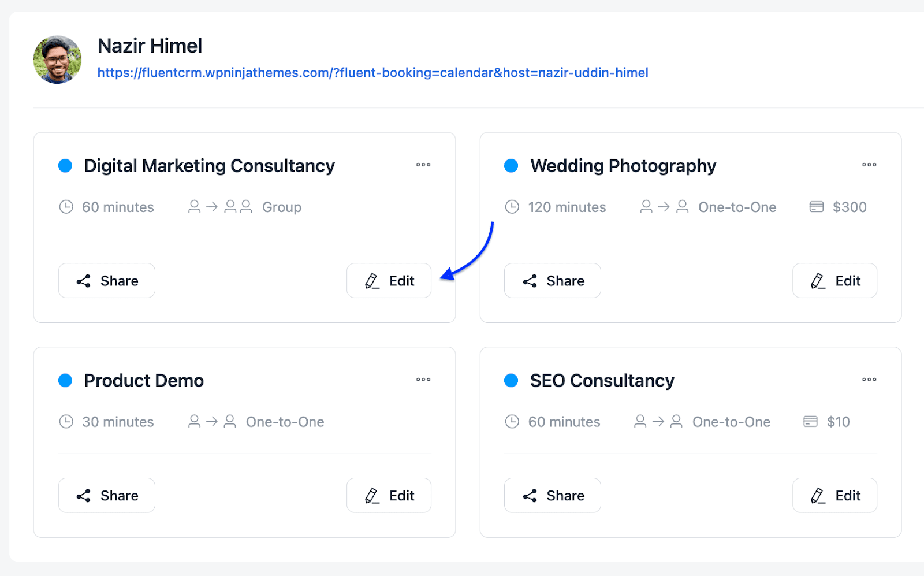Open Nazir Himel's booking calendar link
This screenshot has height=576, width=924.
pos(372,73)
